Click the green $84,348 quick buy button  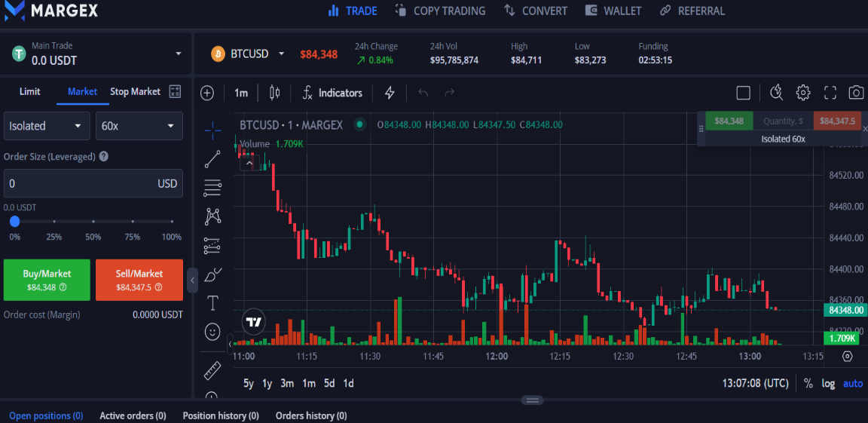click(729, 121)
